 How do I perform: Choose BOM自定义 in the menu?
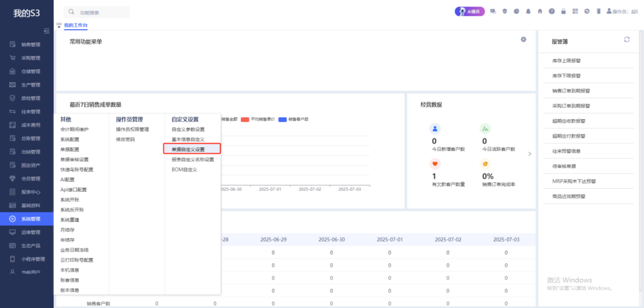[x=184, y=169]
